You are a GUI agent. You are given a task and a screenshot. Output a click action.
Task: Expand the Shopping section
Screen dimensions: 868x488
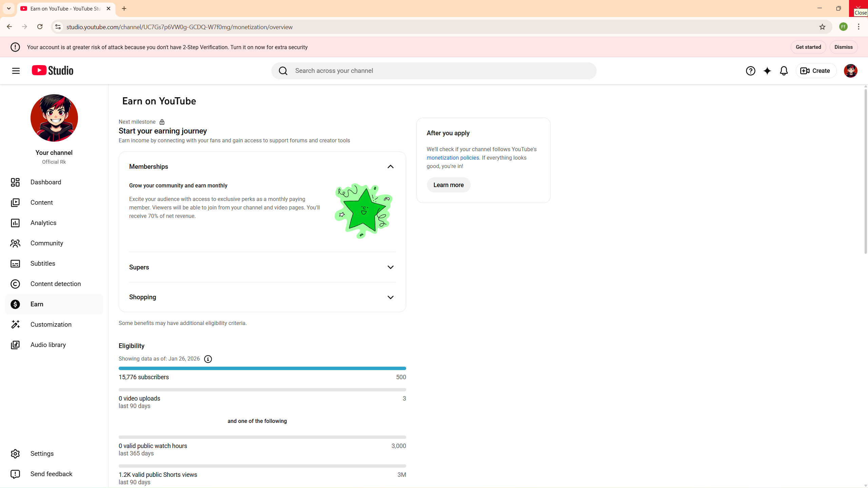390,297
